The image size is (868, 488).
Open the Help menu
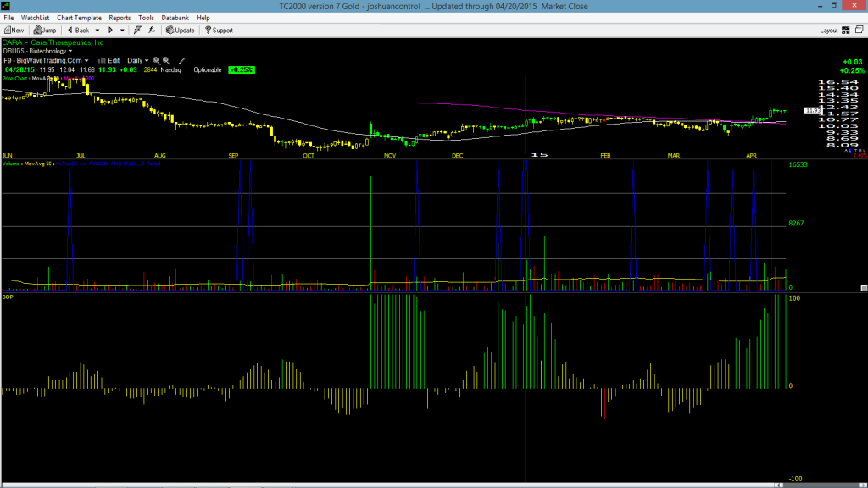pyautogui.click(x=203, y=18)
